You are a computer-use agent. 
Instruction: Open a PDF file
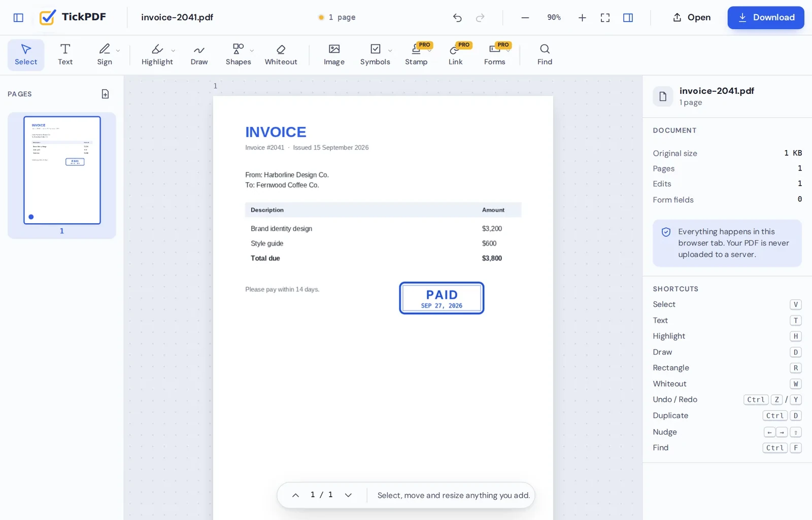point(692,17)
